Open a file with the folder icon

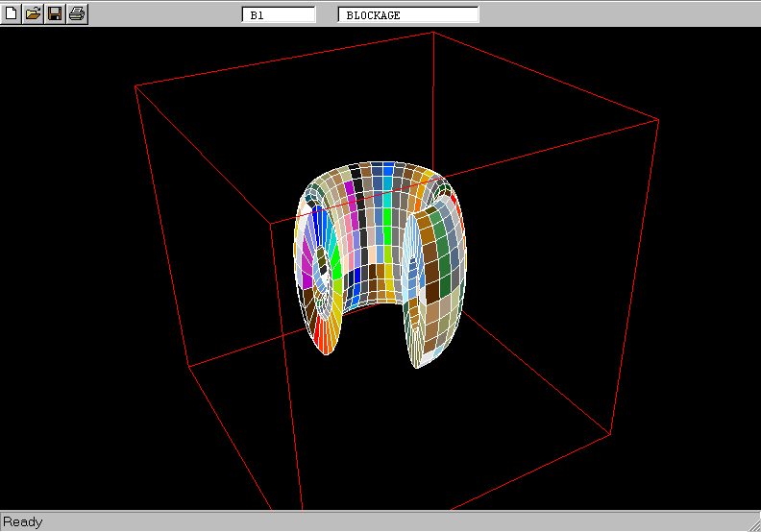coord(33,13)
